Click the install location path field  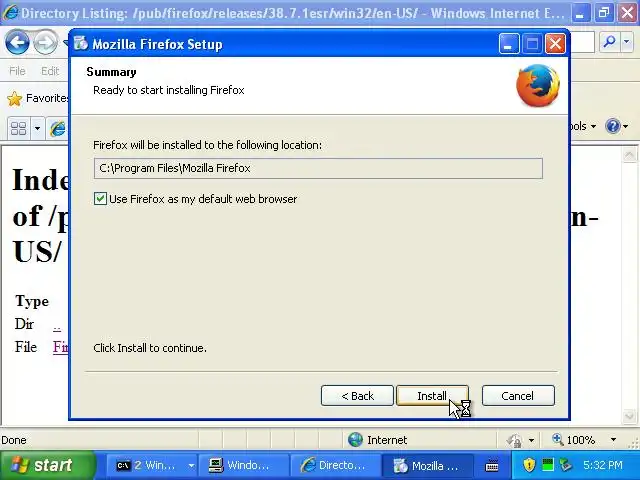click(318, 168)
